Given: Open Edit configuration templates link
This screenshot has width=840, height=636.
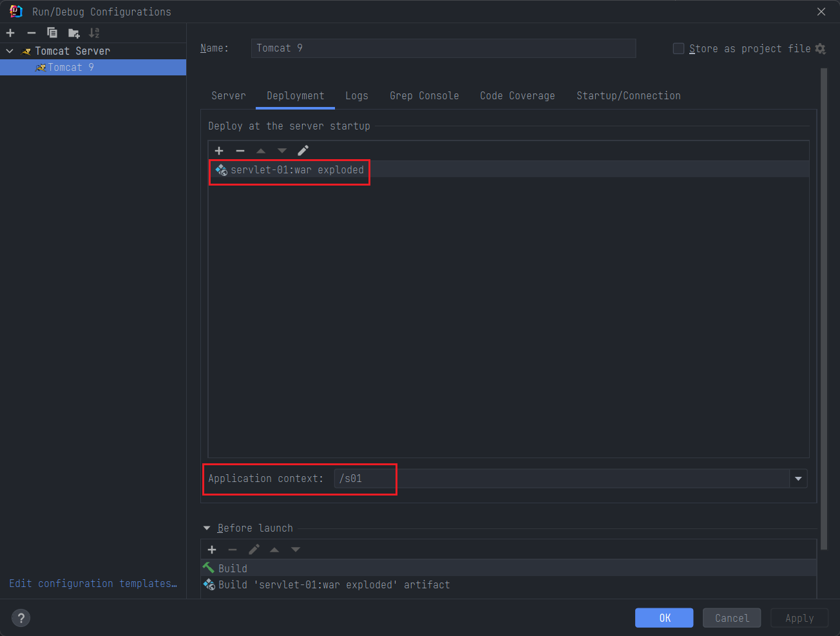Looking at the screenshot, I should (93, 583).
